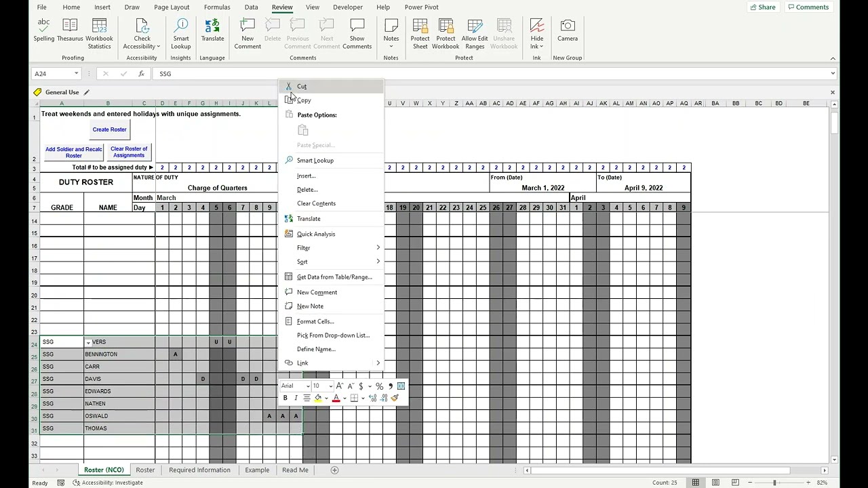Image resolution: width=868 pixels, height=488 pixels.
Task: Apply percent style in mini toolbar
Action: [379, 386]
